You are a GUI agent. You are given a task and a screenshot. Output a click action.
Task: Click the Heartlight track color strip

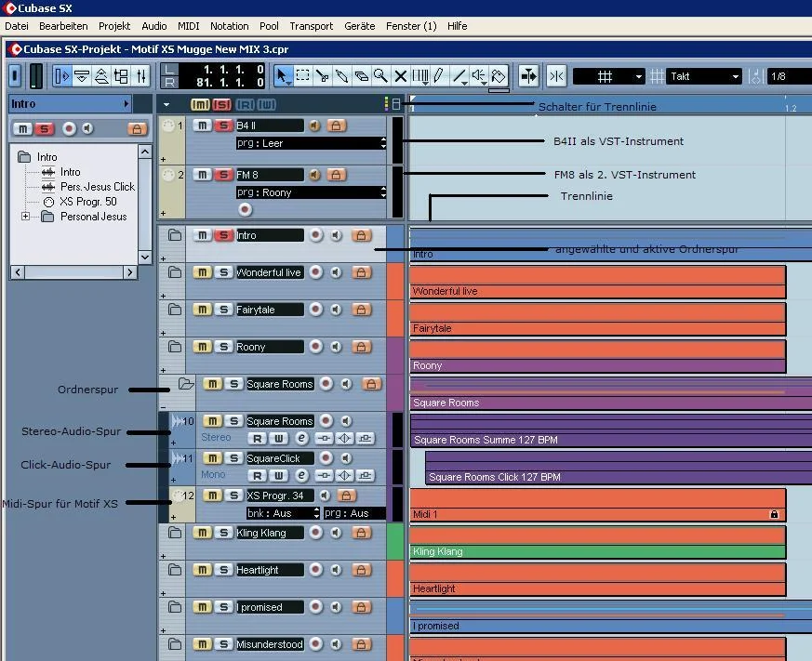point(395,578)
